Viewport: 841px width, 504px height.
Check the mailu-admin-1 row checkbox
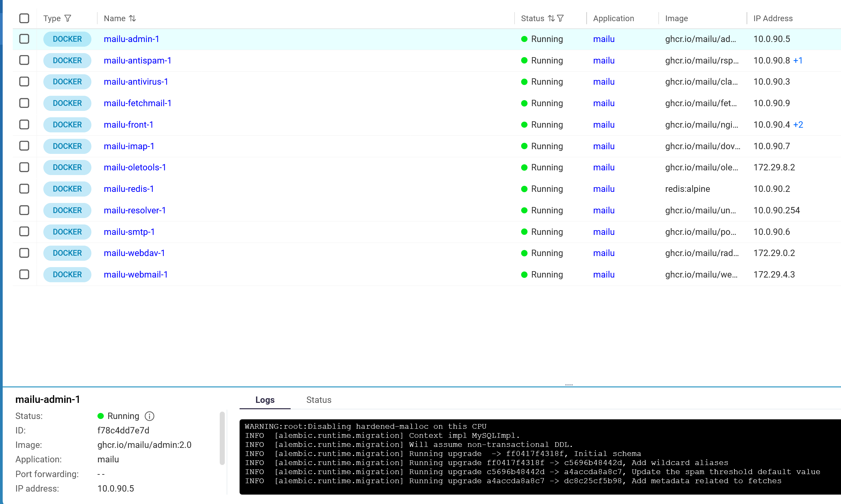[24, 39]
